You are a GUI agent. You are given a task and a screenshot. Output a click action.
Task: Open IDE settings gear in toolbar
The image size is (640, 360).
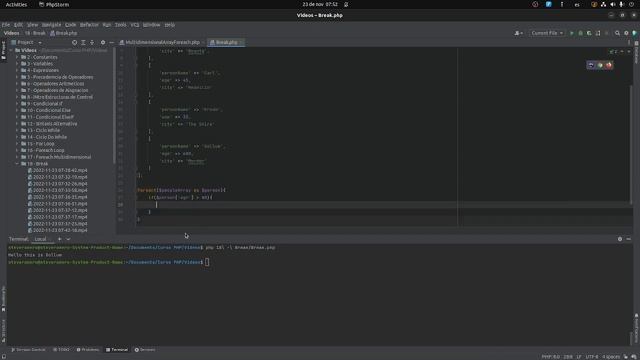pyautogui.click(x=626, y=33)
